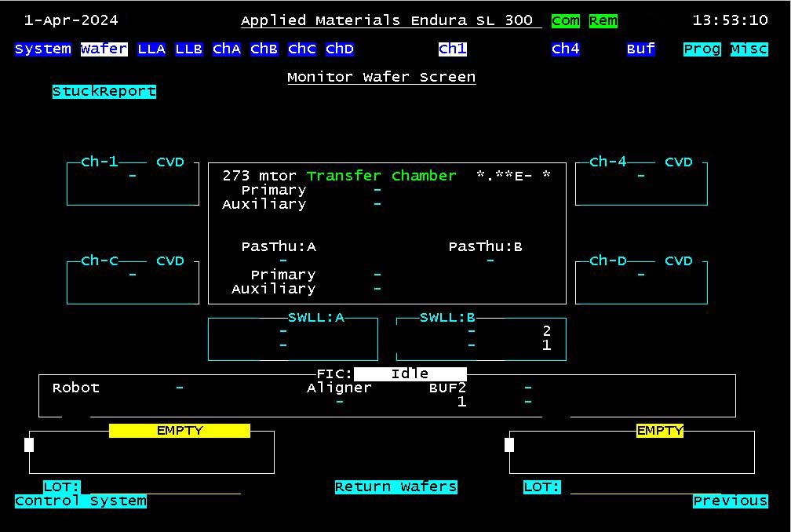The width and height of the screenshot is (791, 532).
Task: Switch to the LLA tab
Action: pyautogui.click(x=151, y=49)
